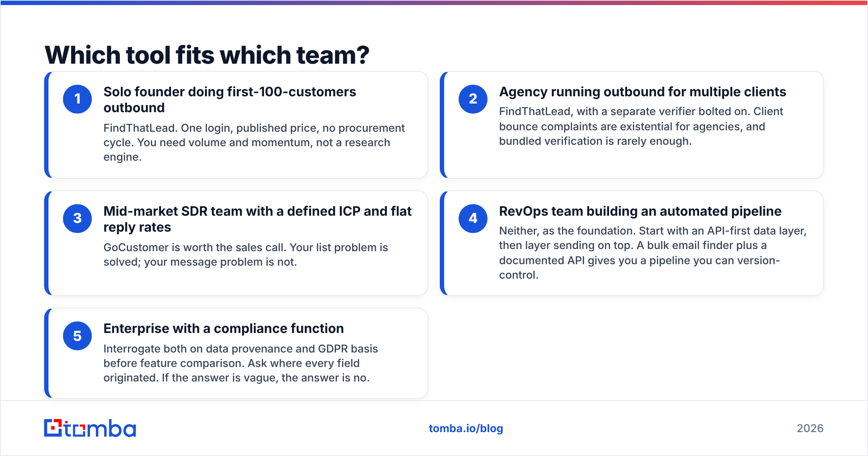Click the number 5 circle badge
This screenshot has height=456, width=868.
tap(77, 336)
